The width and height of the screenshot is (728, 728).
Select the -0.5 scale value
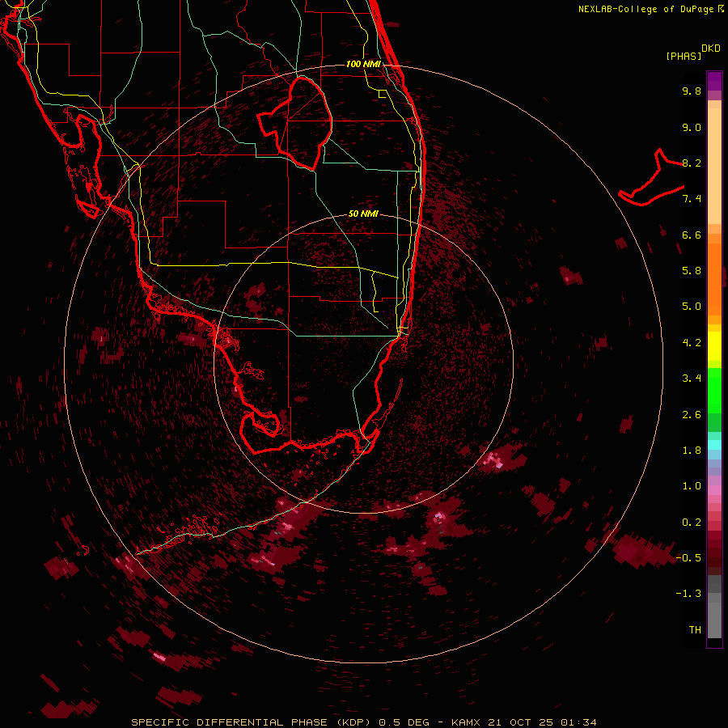point(688,558)
